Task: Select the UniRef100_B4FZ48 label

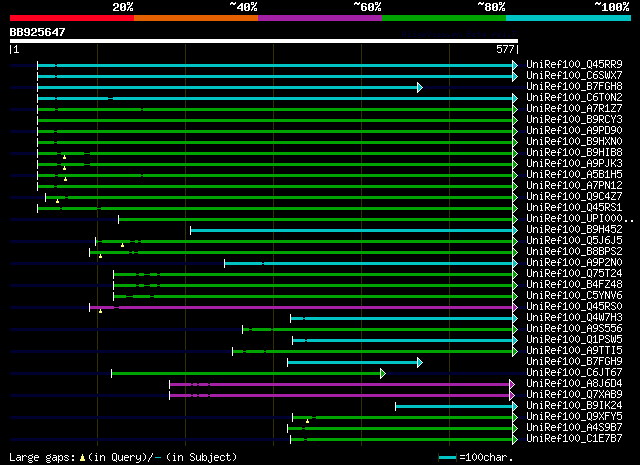Action: 574,285
